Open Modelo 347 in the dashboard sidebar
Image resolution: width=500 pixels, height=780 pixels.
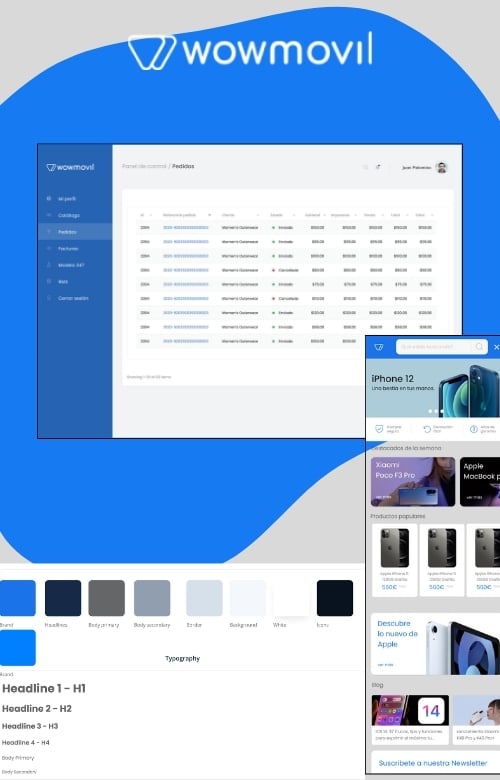tap(71, 265)
